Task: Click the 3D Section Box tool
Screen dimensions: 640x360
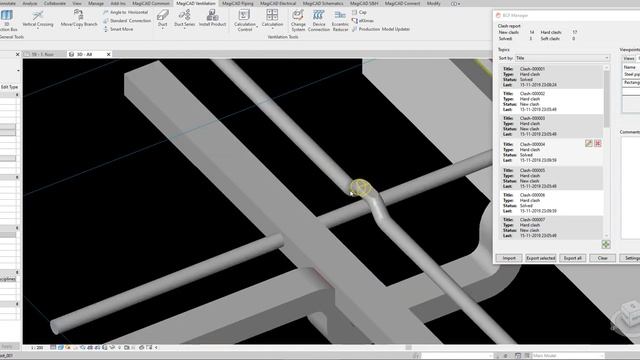Action: click(x=7, y=20)
